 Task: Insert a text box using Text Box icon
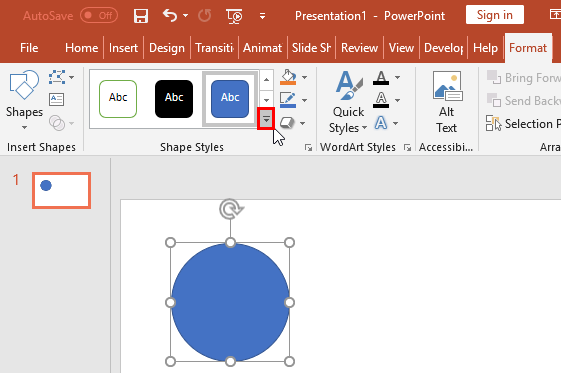(x=57, y=99)
